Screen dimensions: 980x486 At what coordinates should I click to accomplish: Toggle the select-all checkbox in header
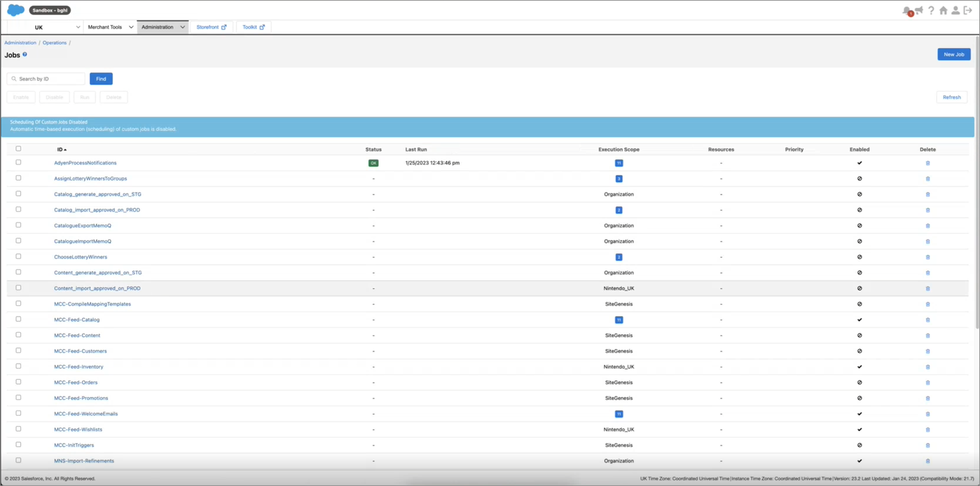[18, 149]
